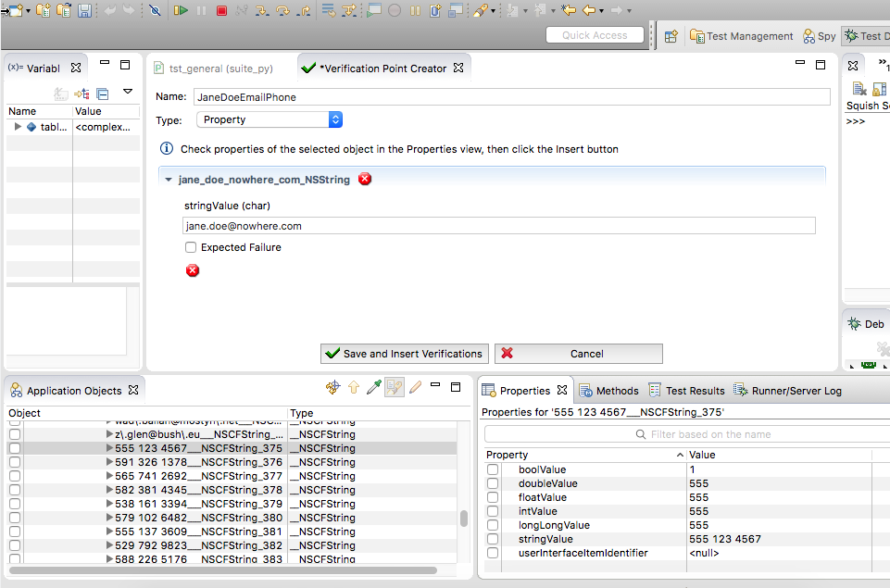Click the up arrow in Application Objects toolbar
The width and height of the screenshot is (890, 588).
coord(354,387)
